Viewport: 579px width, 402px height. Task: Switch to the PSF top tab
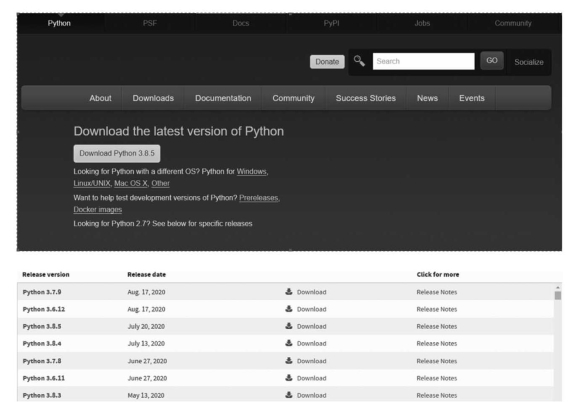click(x=150, y=23)
